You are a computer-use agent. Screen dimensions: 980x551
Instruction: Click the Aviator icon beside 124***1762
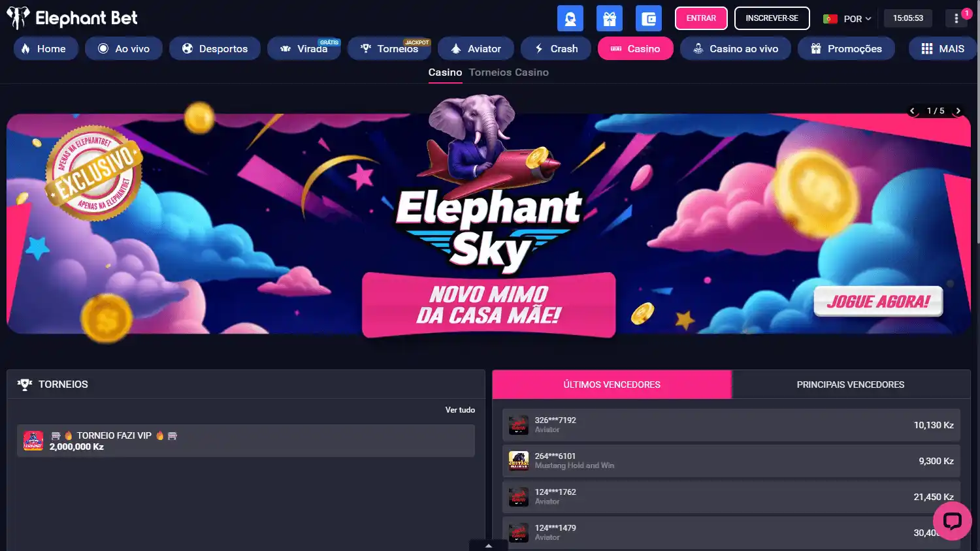519,497
